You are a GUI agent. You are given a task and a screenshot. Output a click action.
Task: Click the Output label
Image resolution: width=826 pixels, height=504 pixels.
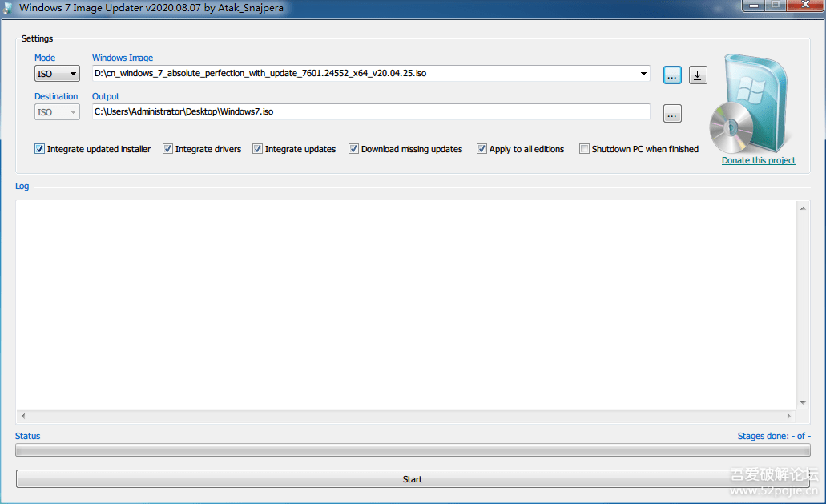click(106, 96)
